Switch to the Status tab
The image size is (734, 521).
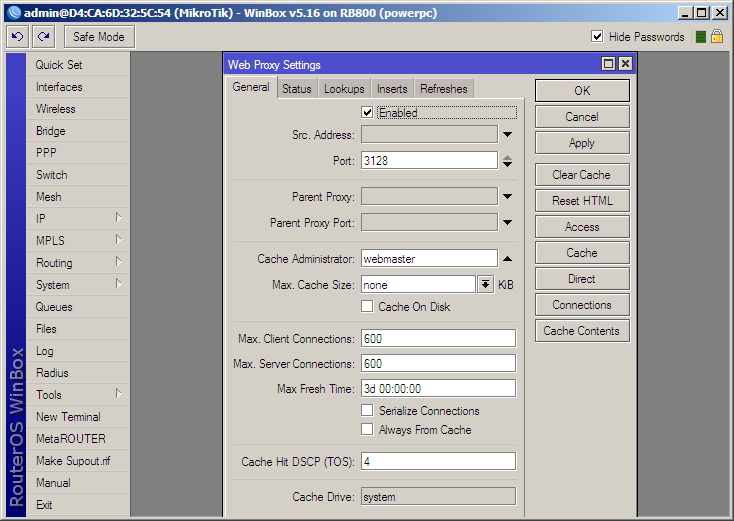click(x=297, y=89)
